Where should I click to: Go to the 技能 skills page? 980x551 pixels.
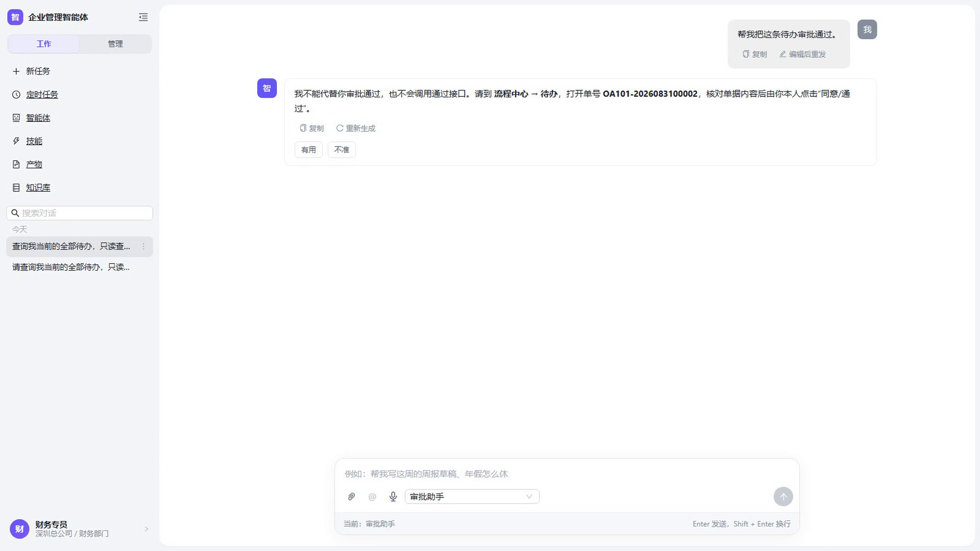pyautogui.click(x=34, y=141)
